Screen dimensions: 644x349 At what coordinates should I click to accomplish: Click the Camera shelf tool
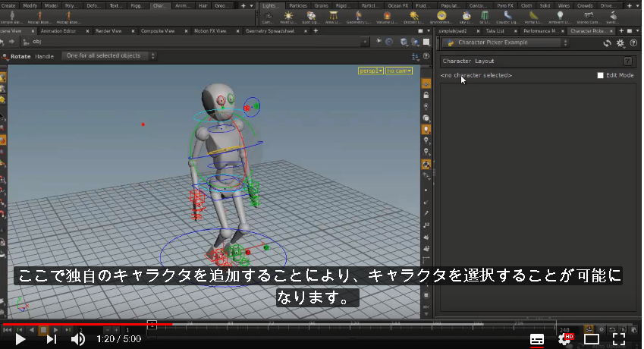click(x=268, y=17)
